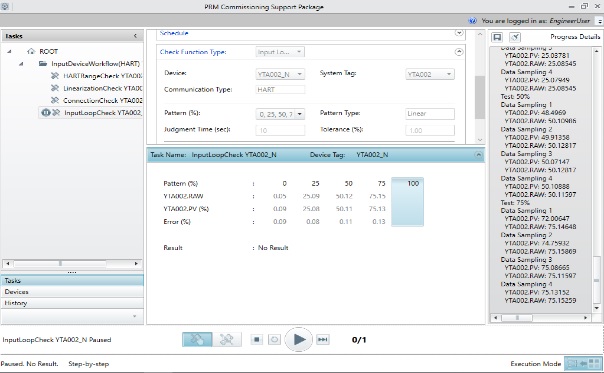
Task: Click the ROOT home icon
Action: [31, 51]
